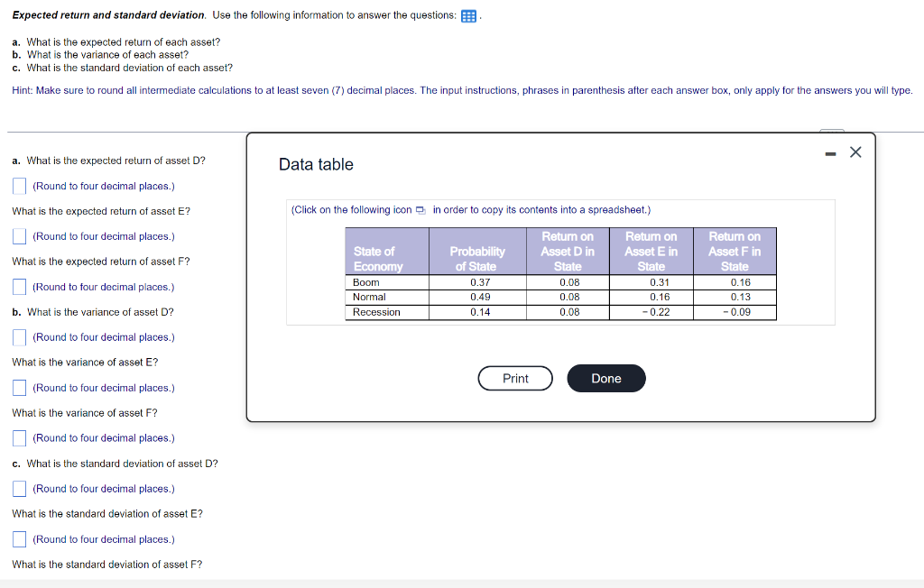
Task: Select the Recession row in the data table
Action: click(386, 312)
